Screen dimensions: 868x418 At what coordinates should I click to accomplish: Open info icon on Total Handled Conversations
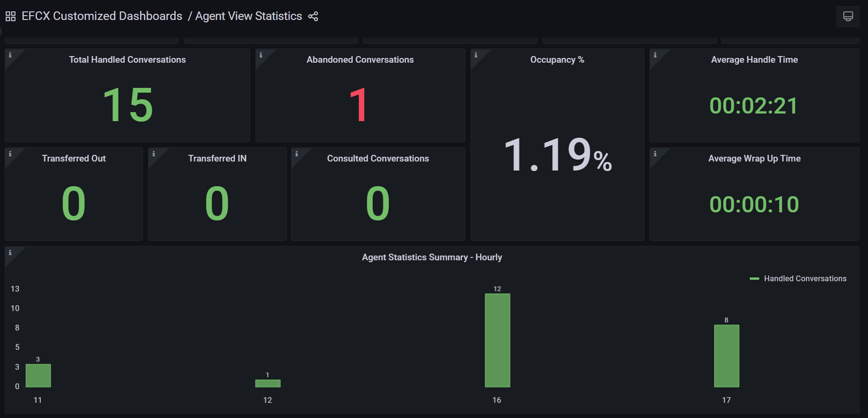pos(10,55)
